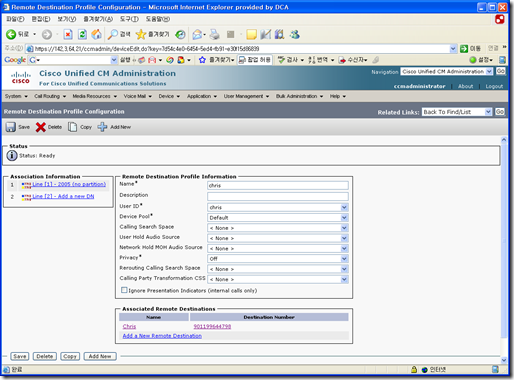Open the Navigation dropdown
Image resolution: width=514 pixels, height=380 pixels.
[x=447, y=71]
